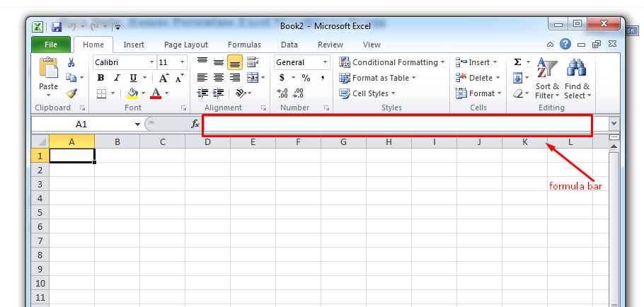Switch to the Insert tab
Viewport: 644px width, 307px height.
click(x=134, y=45)
